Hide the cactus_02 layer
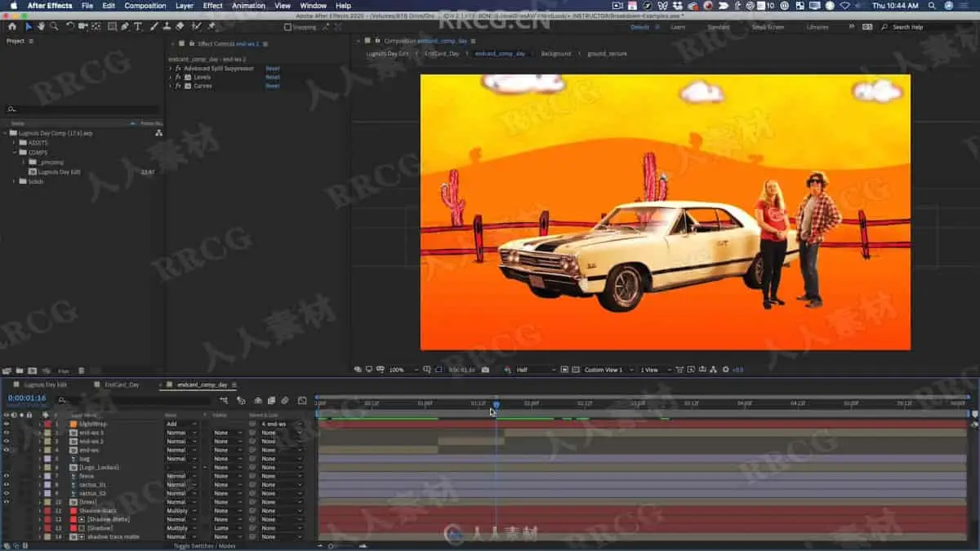980x551 pixels. point(7,493)
